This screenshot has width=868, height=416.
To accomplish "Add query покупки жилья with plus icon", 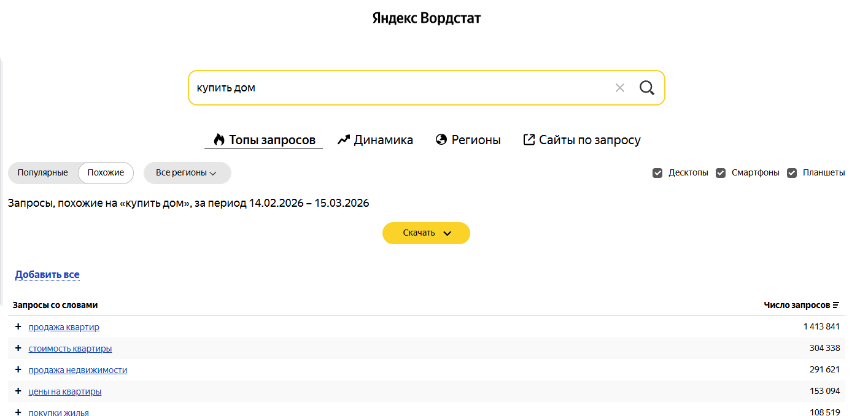I will (x=18, y=412).
